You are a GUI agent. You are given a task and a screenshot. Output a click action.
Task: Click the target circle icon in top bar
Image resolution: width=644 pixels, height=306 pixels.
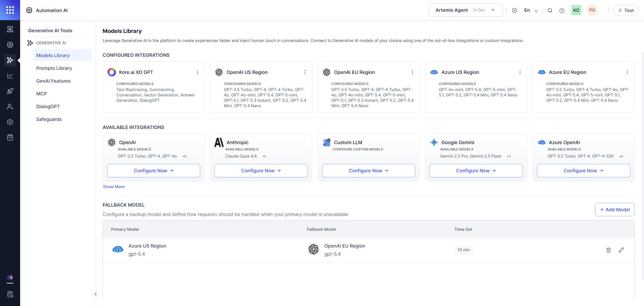coord(515,10)
